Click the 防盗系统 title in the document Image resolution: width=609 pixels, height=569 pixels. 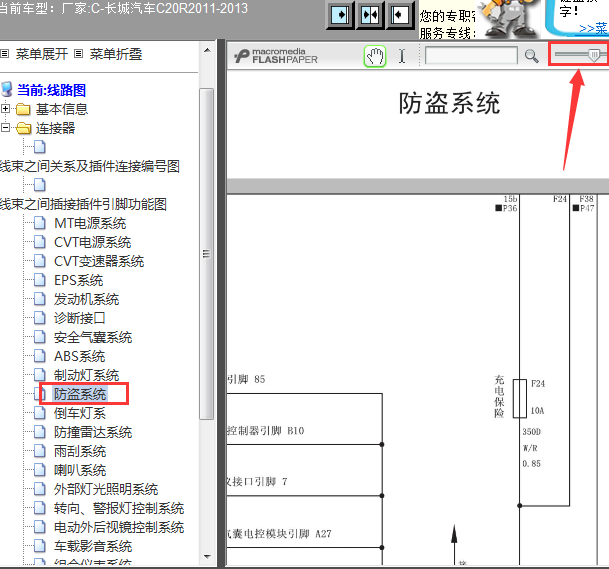pyautogui.click(x=449, y=103)
